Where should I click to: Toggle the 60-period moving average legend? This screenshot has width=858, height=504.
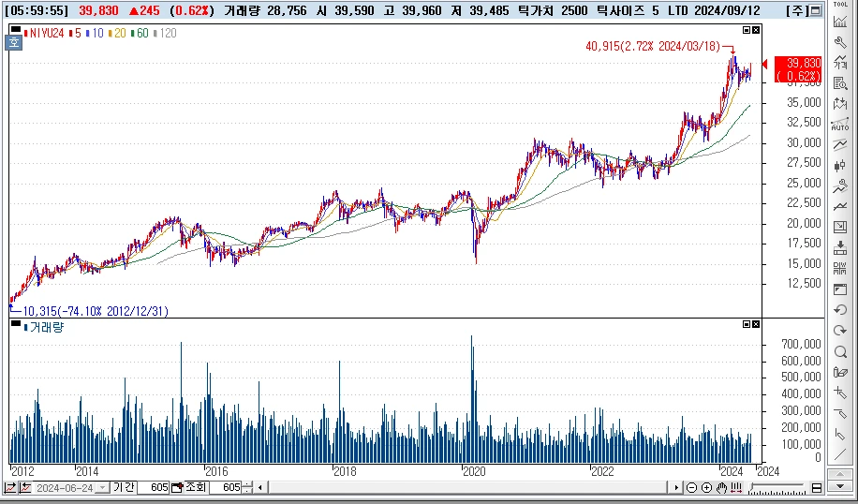(140, 34)
